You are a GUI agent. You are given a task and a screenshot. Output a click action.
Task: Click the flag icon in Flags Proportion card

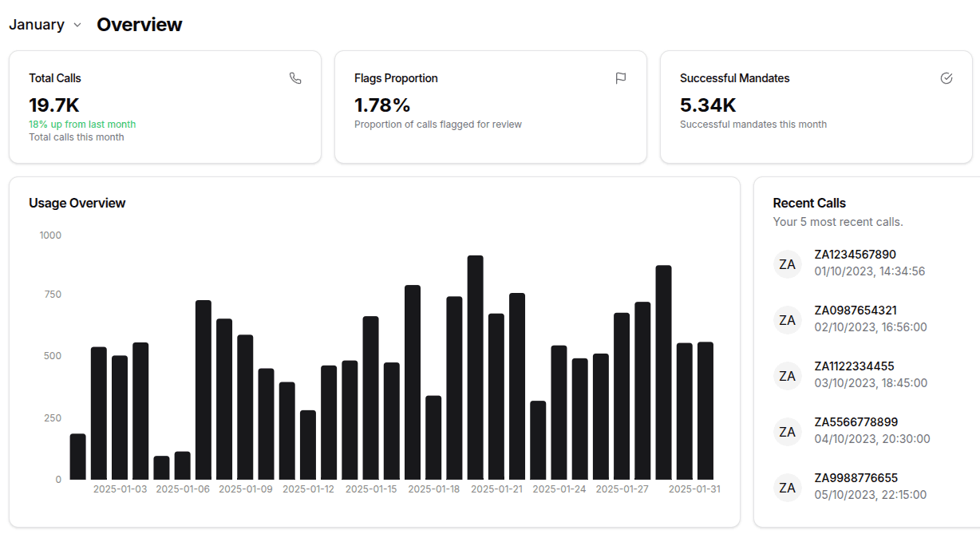point(621,78)
